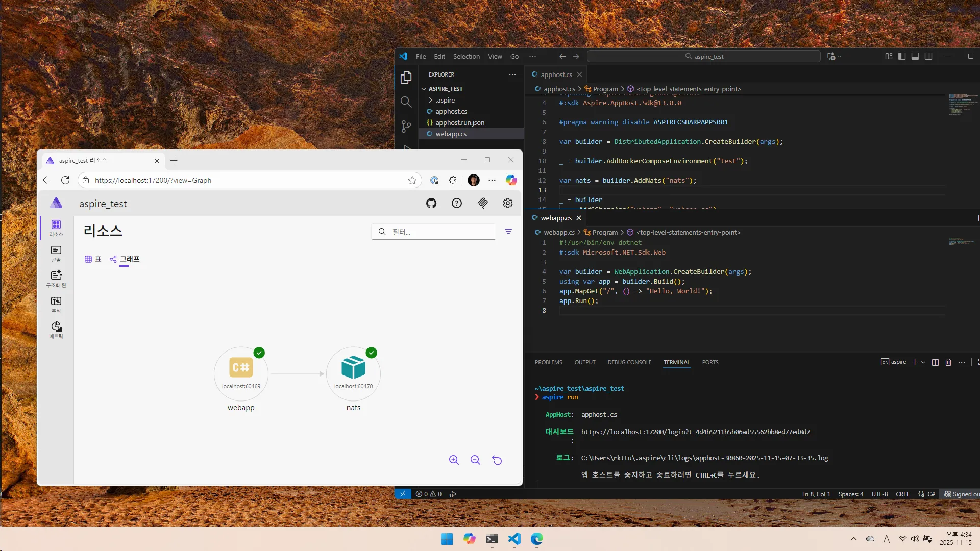This screenshot has height=551, width=980.
Task: Open the GitHub repo icon on the dashboard
Action: (431, 203)
